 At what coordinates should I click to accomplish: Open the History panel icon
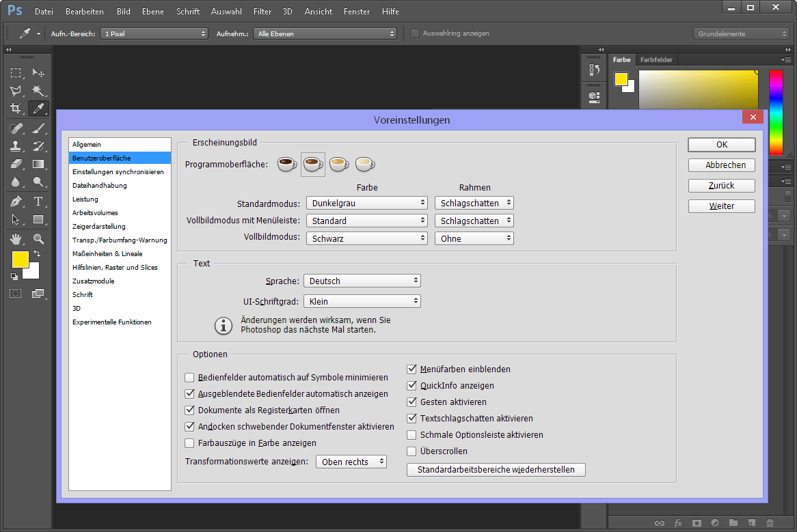point(594,70)
